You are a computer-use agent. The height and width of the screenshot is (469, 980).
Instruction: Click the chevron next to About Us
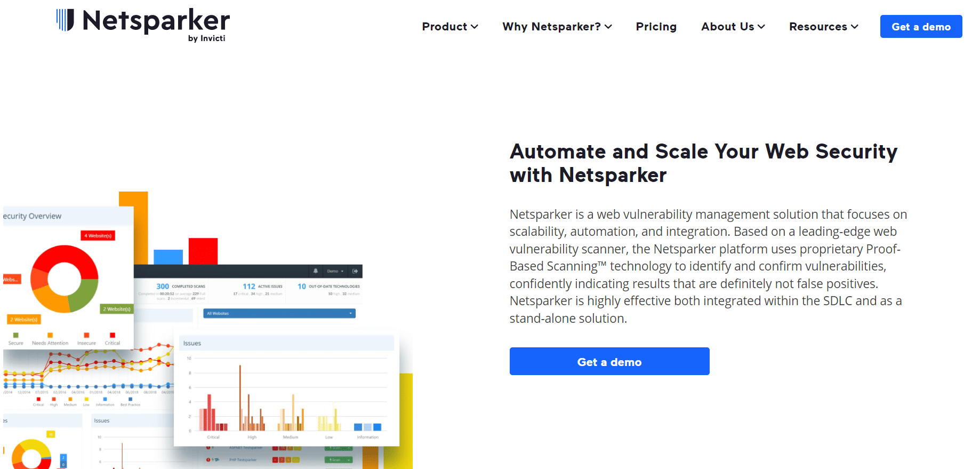[x=761, y=27]
